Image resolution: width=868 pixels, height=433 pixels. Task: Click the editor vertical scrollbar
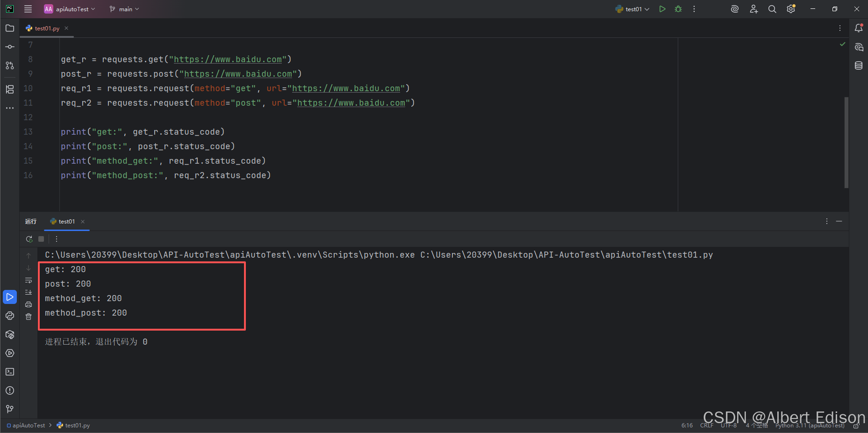pos(846,143)
